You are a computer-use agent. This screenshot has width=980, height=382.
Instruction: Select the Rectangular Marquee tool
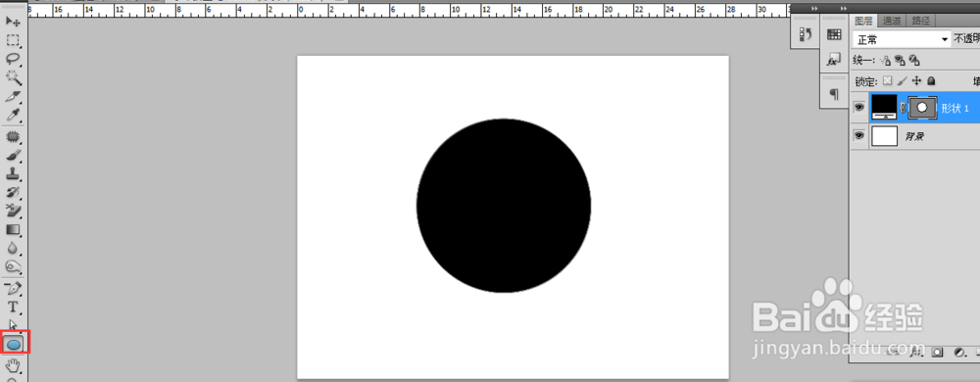tap(13, 41)
